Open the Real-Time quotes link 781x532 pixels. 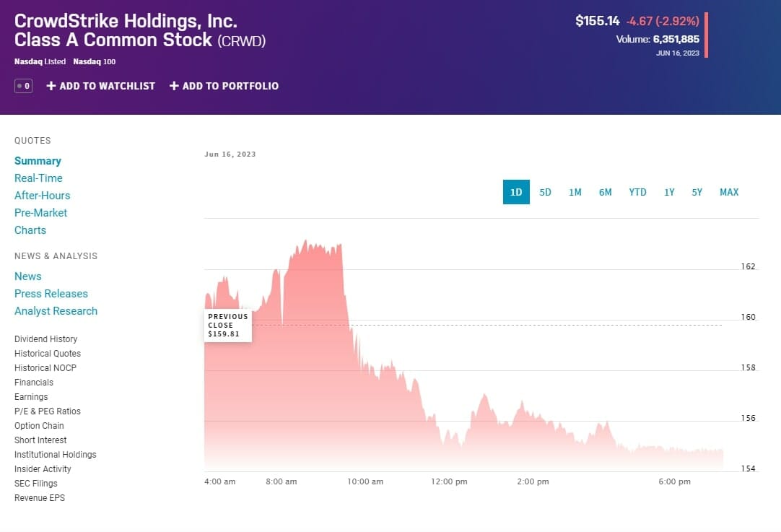point(38,178)
